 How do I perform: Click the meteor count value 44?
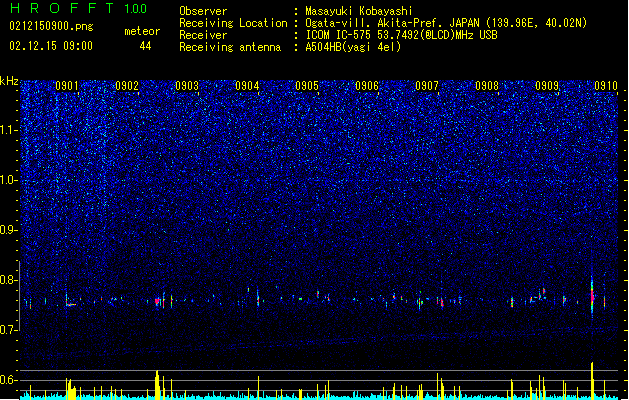pyautogui.click(x=145, y=46)
